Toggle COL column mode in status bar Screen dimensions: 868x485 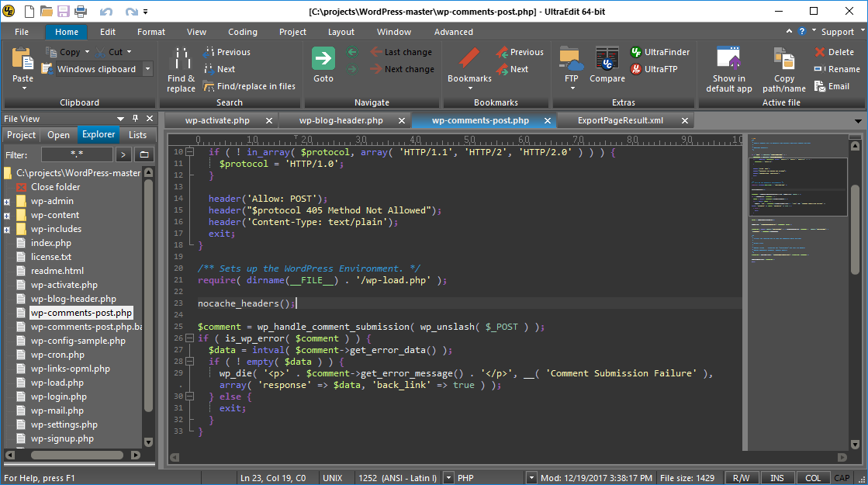(x=812, y=478)
